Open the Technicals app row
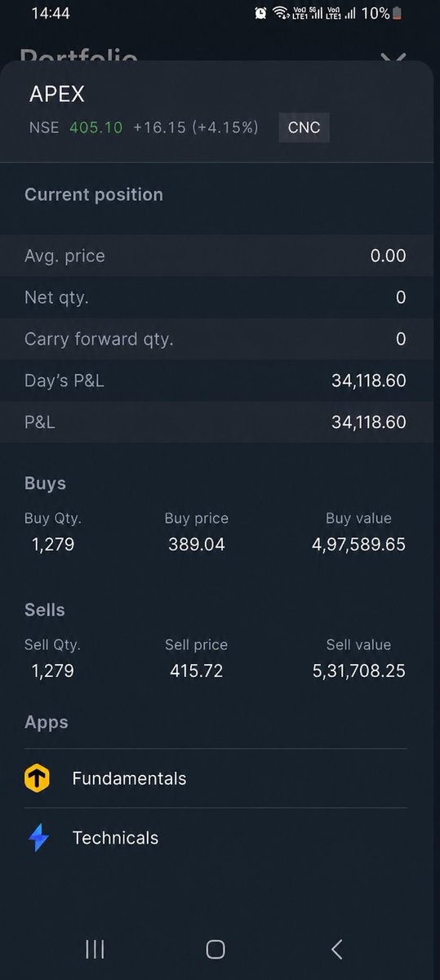 (x=216, y=838)
